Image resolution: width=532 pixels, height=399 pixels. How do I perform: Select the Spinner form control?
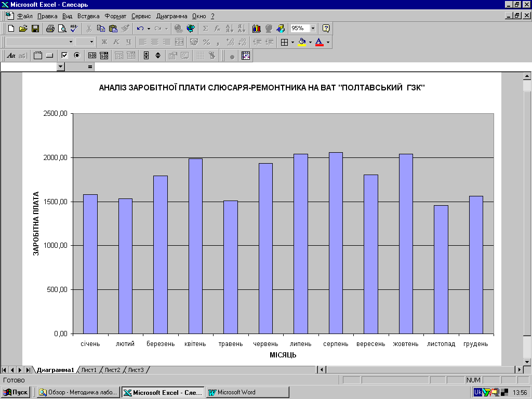click(158, 55)
